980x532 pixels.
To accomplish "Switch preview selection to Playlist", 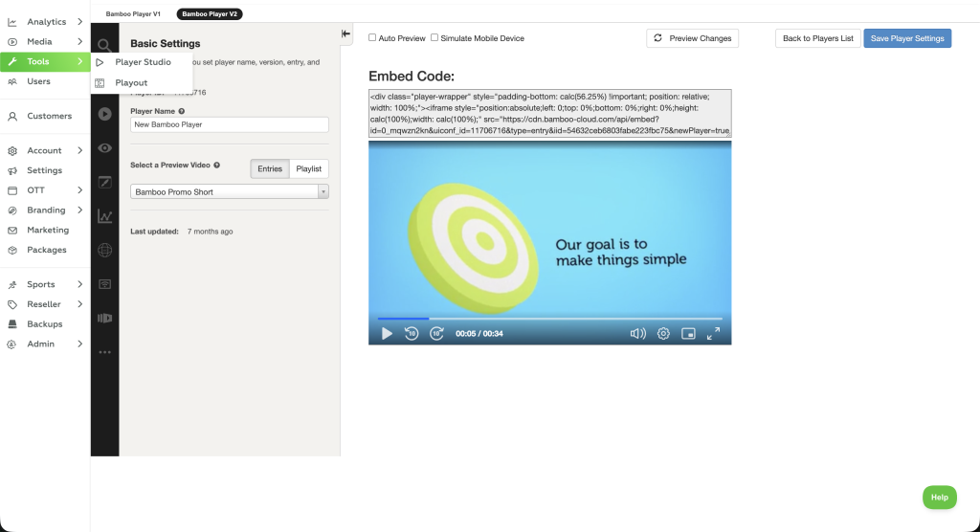I will [308, 168].
